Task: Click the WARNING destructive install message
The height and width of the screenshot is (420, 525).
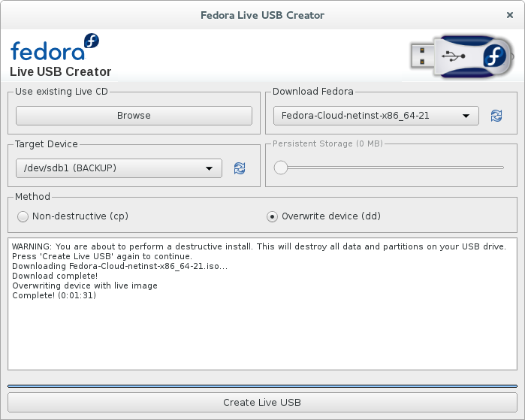Action: [259, 246]
